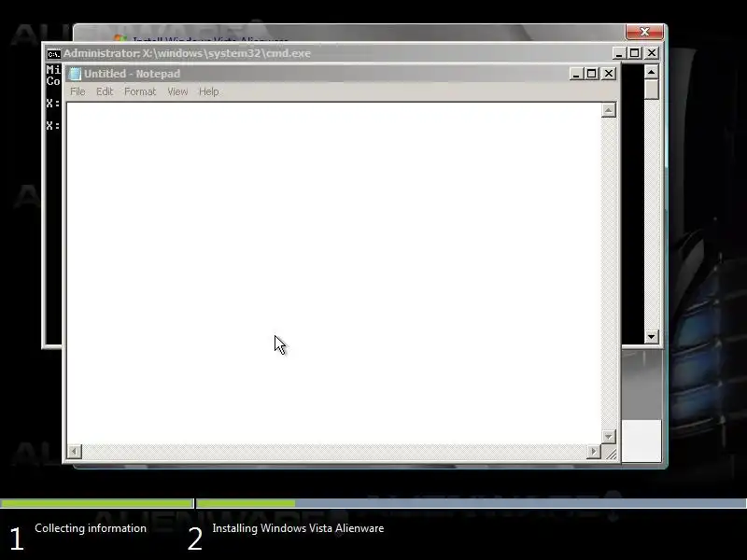Click the 'Untitled - Notepad' title text

tap(132, 74)
